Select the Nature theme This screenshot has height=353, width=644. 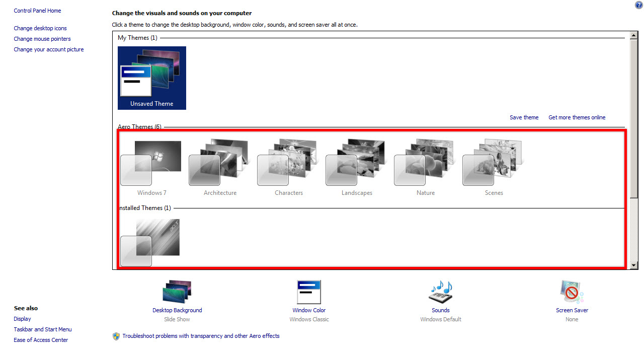[425, 169]
